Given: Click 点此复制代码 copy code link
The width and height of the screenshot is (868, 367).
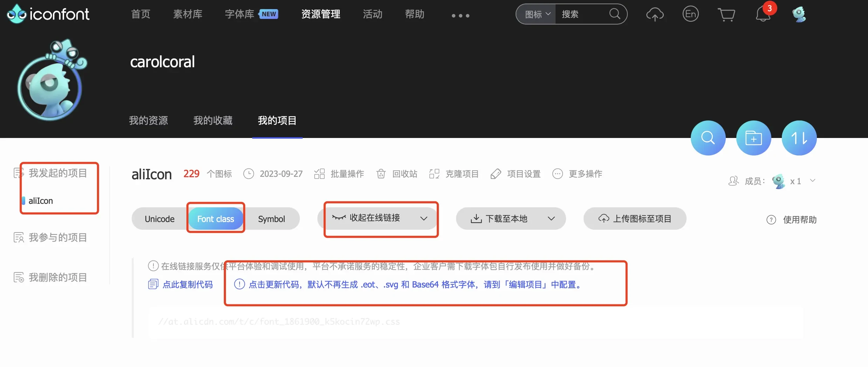Looking at the screenshot, I should point(180,284).
